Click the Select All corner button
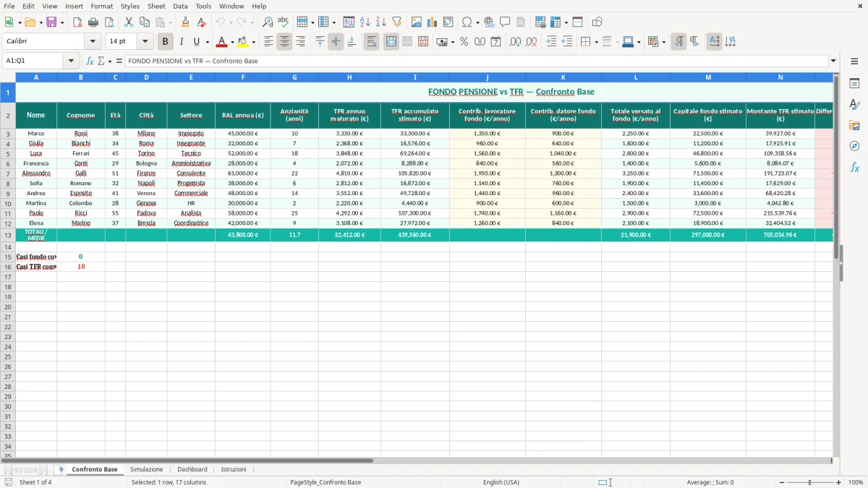 [x=8, y=77]
